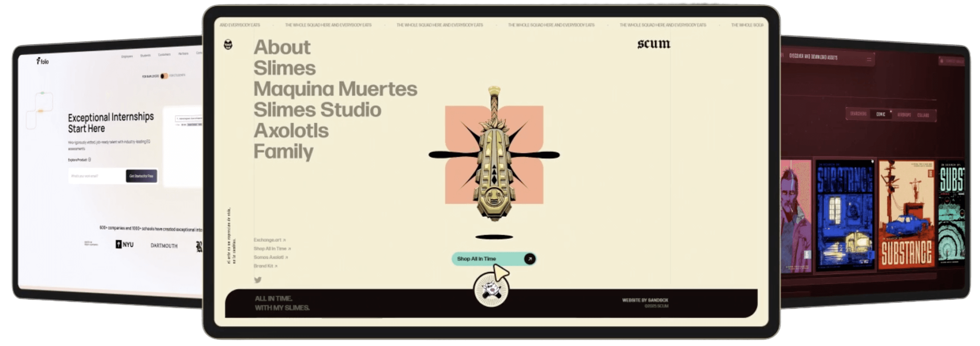Click the folio logo

43,61
